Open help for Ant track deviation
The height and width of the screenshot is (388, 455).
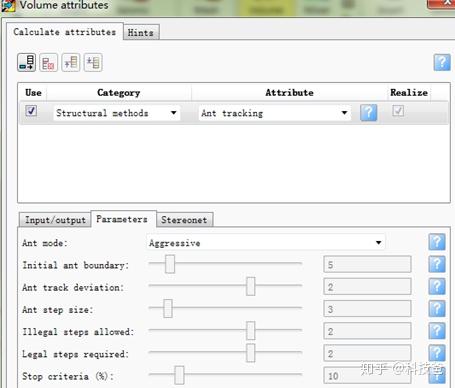point(437,286)
